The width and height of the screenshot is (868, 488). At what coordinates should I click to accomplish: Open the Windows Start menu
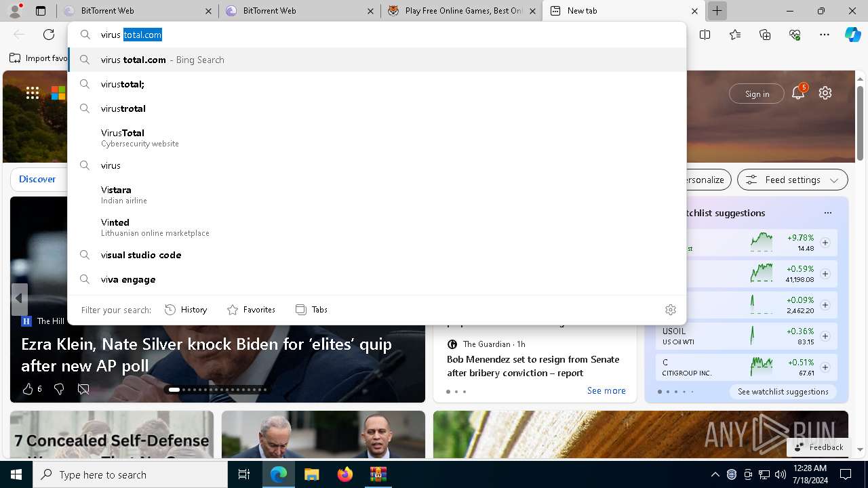tap(16, 474)
